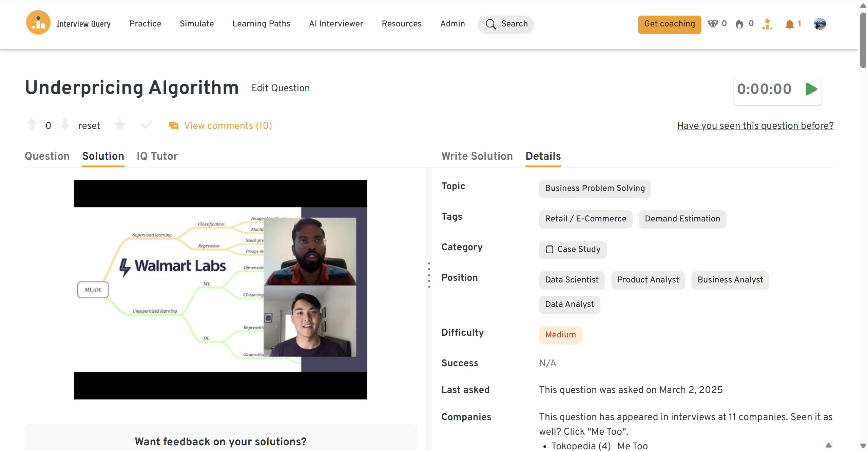Click the Get coaching button
868x451 pixels.
click(669, 24)
